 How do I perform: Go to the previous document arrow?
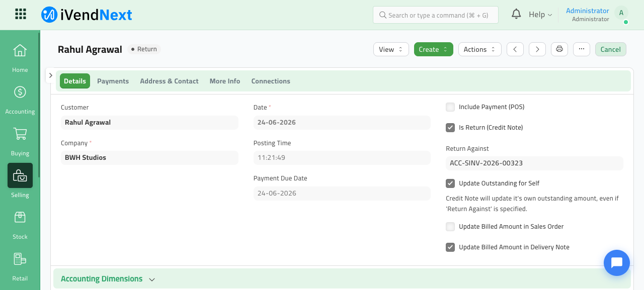[x=515, y=49]
